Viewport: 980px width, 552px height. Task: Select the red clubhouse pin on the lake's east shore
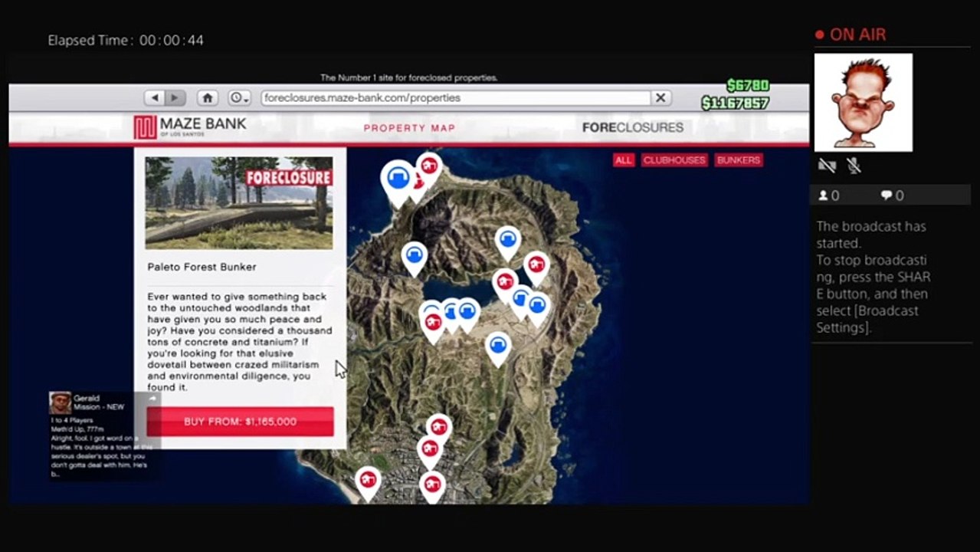coord(504,283)
